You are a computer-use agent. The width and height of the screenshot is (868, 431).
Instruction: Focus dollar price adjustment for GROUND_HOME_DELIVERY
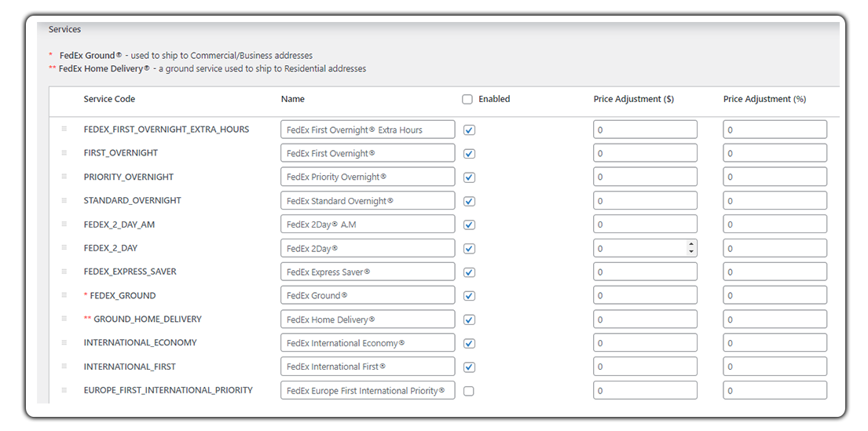645,320
